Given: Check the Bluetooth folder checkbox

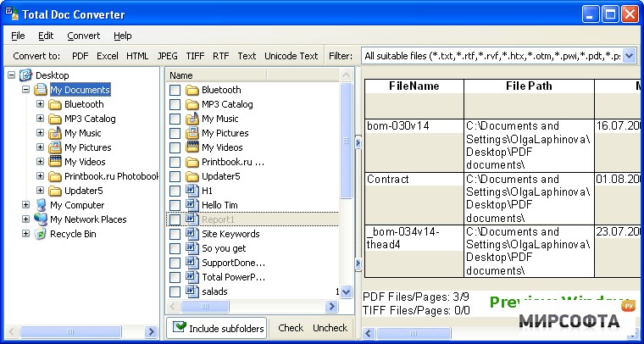Looking at the screenshot, I should (x=175, y=90).
